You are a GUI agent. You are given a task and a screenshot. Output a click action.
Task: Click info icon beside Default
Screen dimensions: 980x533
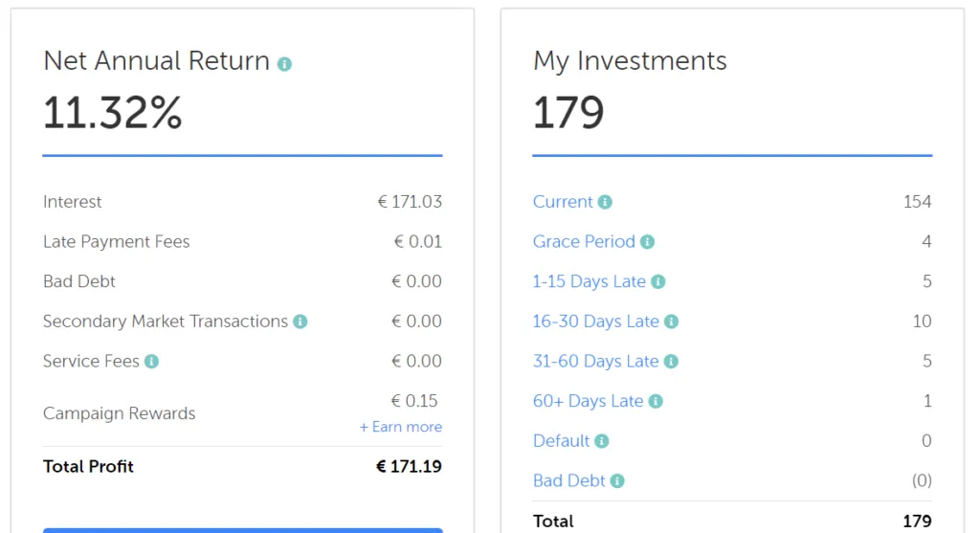[601, 441]
